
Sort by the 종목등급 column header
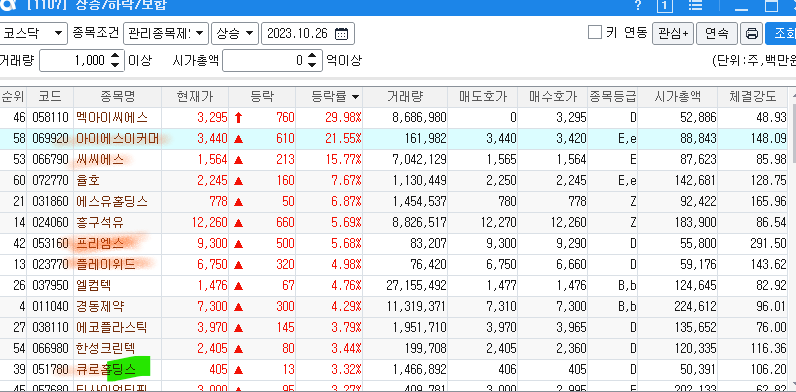coord(612,96)
